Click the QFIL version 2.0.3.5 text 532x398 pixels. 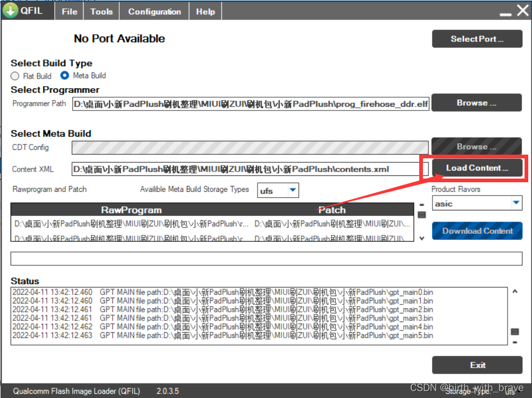point(168,391)
